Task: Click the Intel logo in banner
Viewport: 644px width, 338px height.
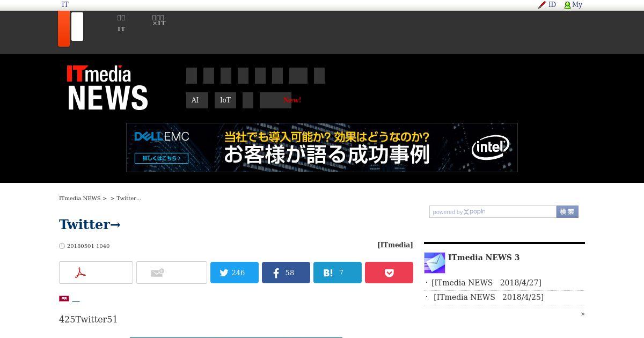Action: click(x=490, y=148)
